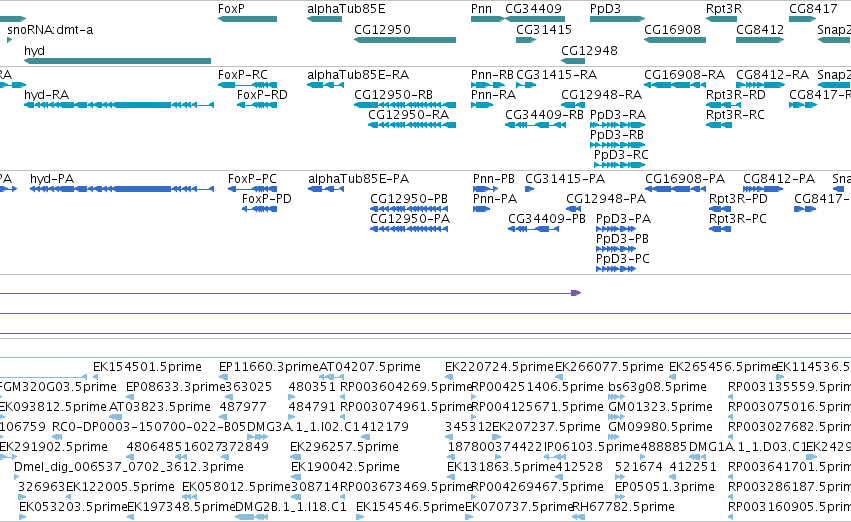Viewport: 851px width, 522px height.
Task: Select the CG8412-RA transcript label
Action: click(x=773, y=74)
